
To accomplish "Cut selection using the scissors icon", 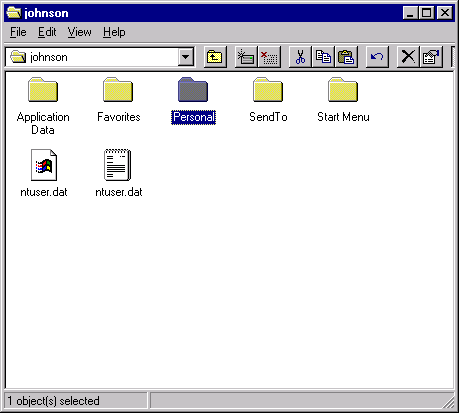I will point(300,57).
